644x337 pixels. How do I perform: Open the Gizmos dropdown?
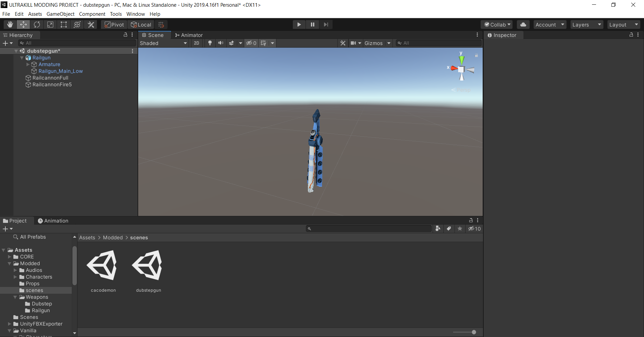click(x=378, y=43)
